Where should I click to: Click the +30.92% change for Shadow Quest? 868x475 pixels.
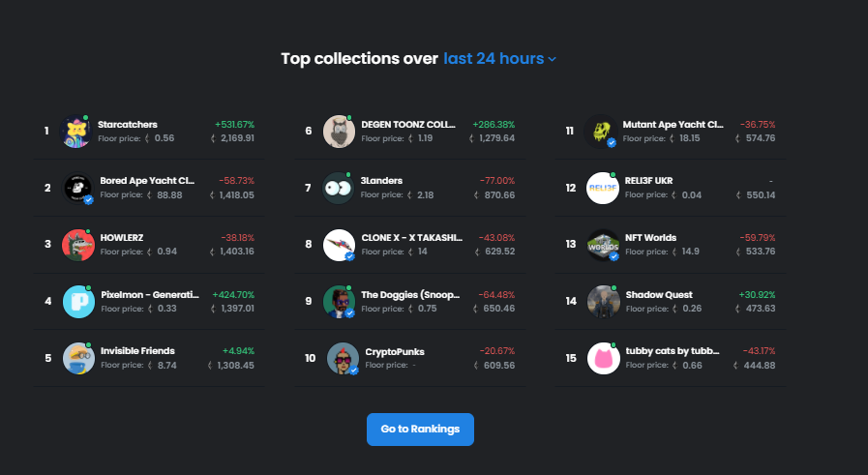click(x=757, y=294)
